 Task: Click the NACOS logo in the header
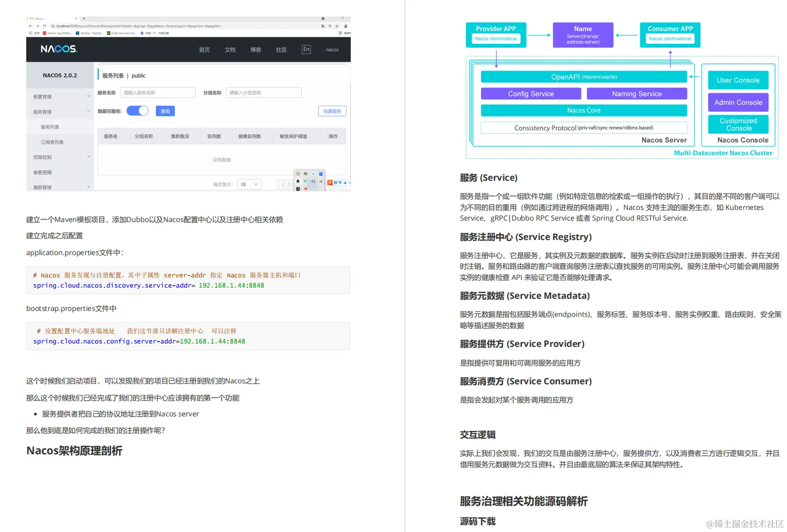(59, 49)
